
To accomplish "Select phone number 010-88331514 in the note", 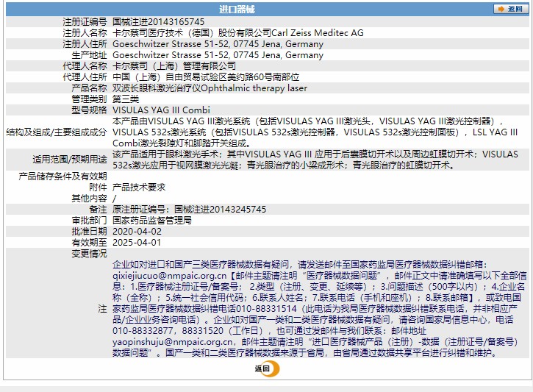I will click(266, 309).
